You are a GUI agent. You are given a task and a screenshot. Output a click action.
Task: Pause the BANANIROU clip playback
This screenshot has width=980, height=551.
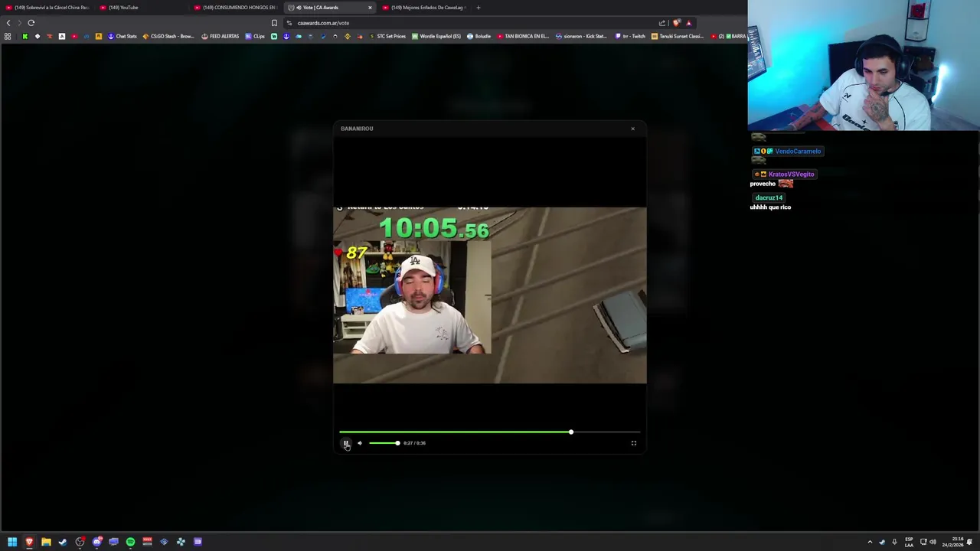coord(346,443)
